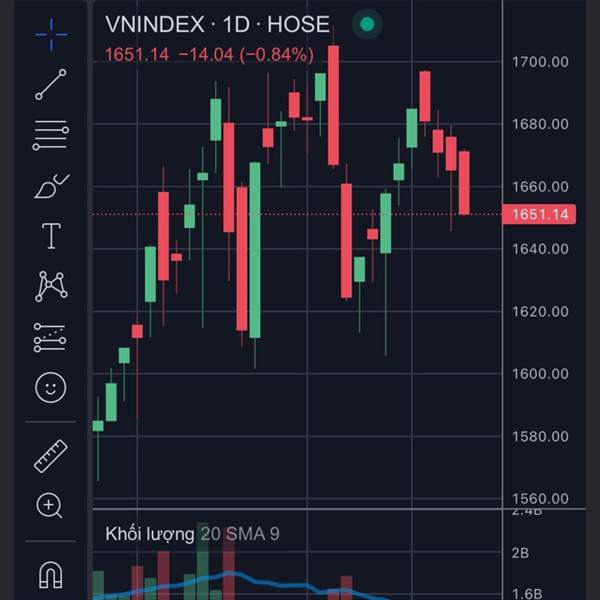Pick the ruler measure tool

[x=51, y=455]
